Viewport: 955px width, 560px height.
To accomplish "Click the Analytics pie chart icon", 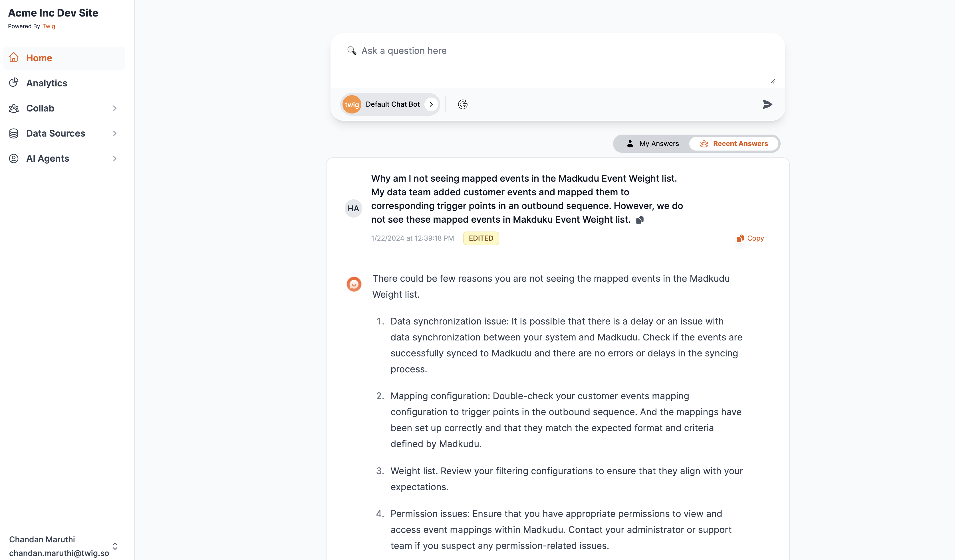I will 14,82.
